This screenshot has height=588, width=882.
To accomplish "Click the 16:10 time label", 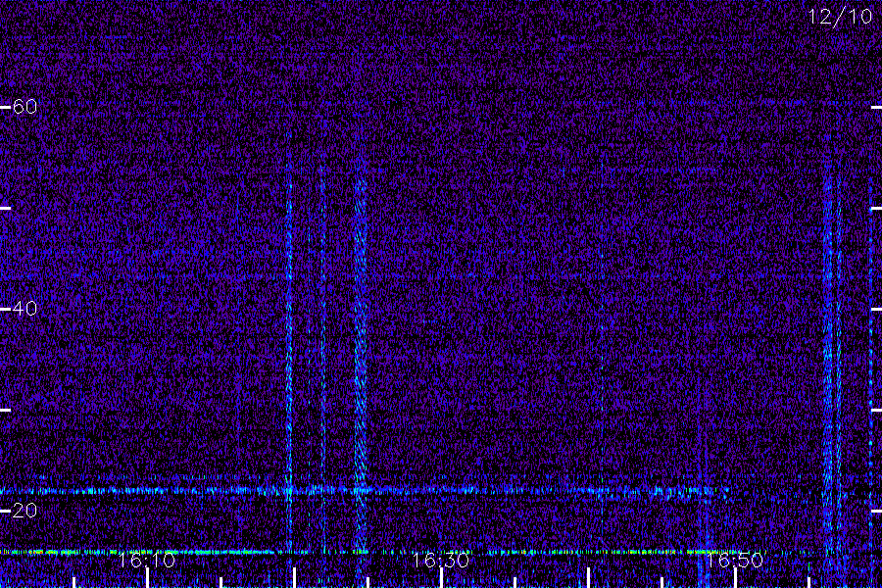I will (147, 560).
